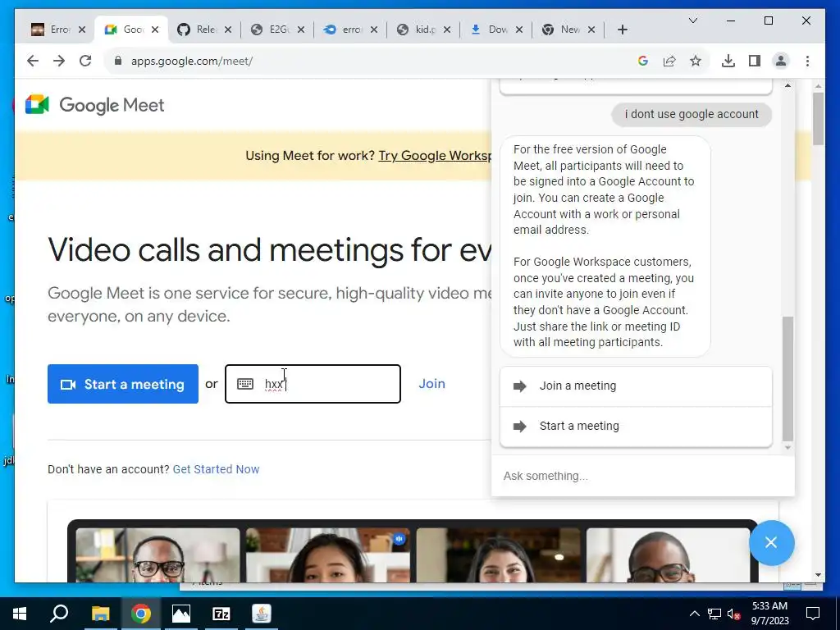Open the Photos app in taskbar

coord(181,614)
